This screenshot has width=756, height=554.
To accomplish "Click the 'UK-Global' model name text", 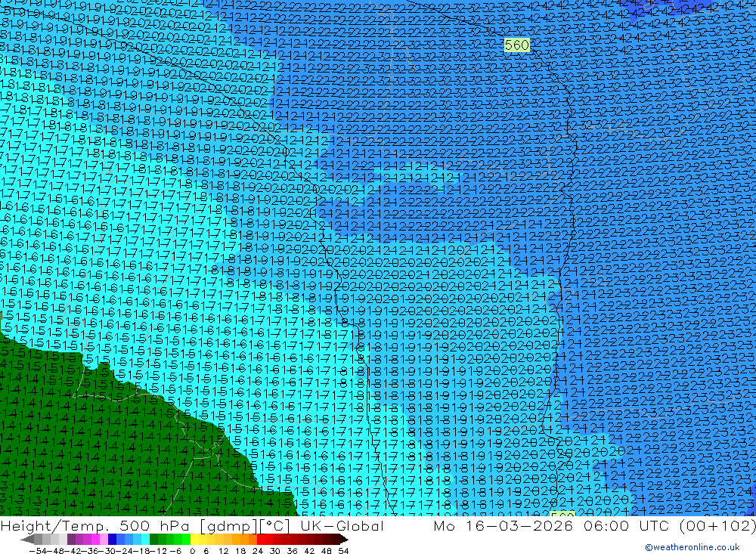I will click(x=342, y=526).
